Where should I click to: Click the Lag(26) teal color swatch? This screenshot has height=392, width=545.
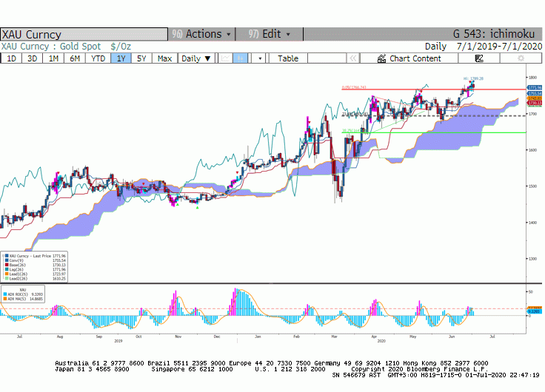(7, 269)
